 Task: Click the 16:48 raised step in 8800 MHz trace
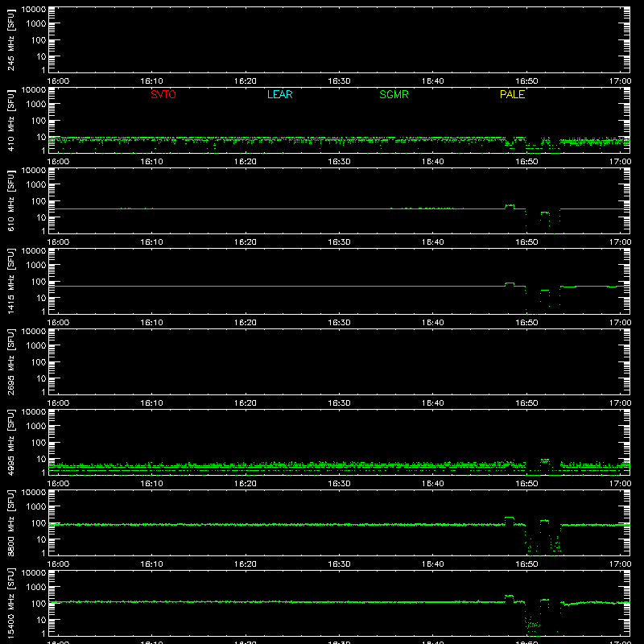(510, 518)
